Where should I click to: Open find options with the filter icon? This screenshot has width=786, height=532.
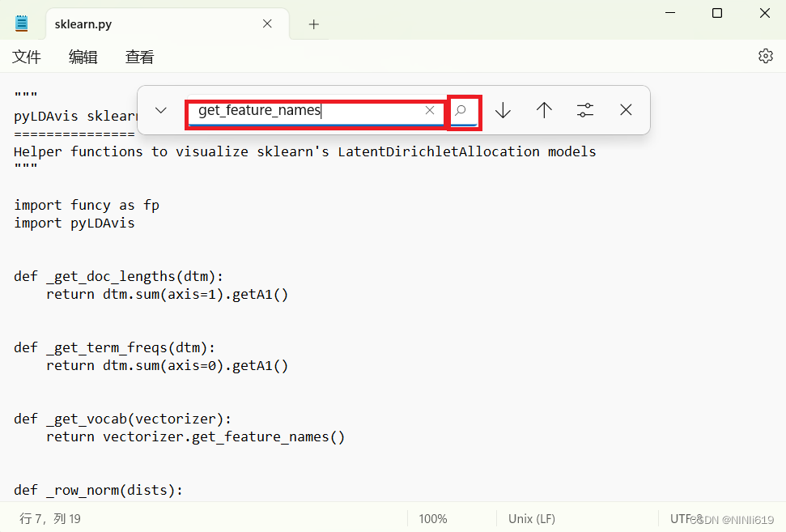(584, 109)
